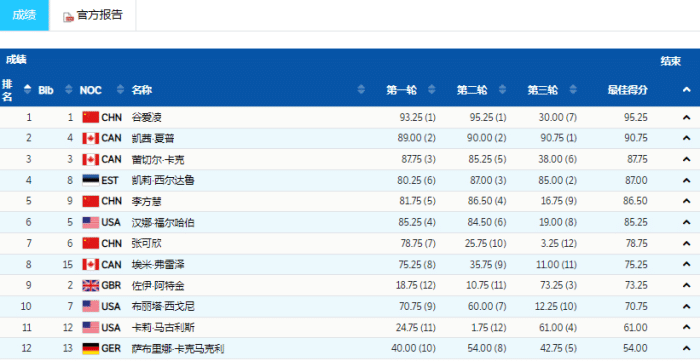Screen dimensions: 700x361
Task: Expand details for 李方慧 row chevron
Action: (687, 201)
